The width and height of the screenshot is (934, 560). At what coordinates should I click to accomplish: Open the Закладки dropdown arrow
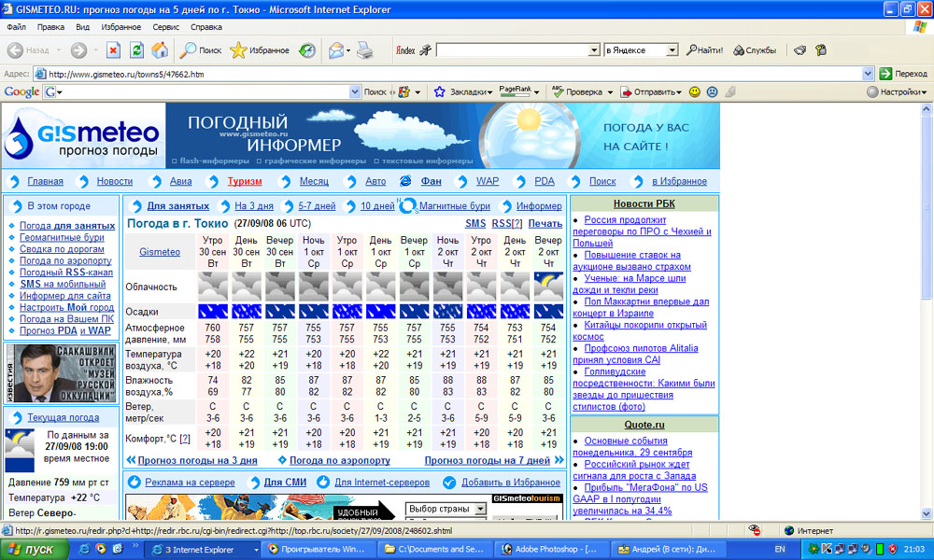(x=490, y=92)
